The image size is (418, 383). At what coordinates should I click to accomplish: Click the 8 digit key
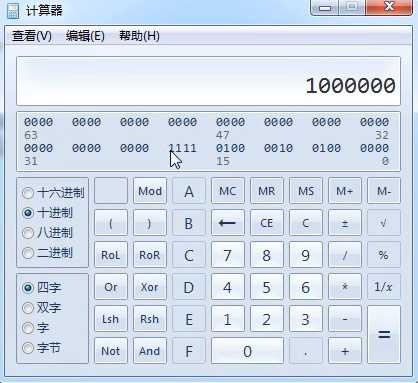[267, 255]
